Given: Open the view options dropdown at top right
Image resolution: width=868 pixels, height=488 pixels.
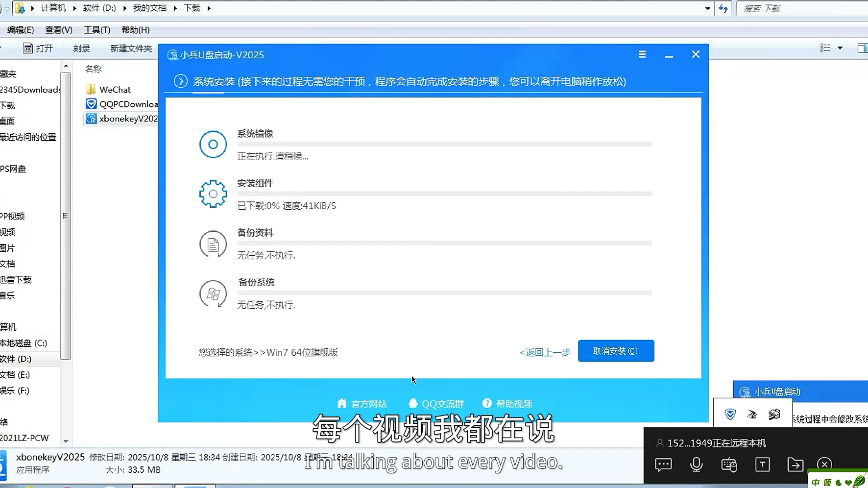Looking at the screenshot, I should (x=841, y=48).
